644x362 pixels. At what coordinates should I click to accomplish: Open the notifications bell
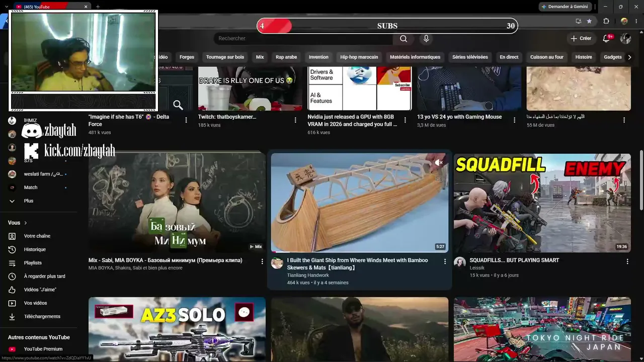point(607,38)
